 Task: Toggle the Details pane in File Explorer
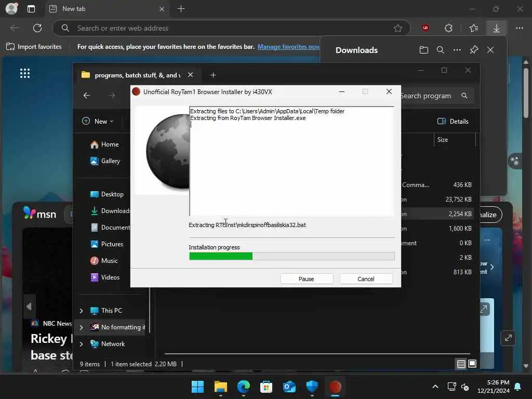point(453,121)
